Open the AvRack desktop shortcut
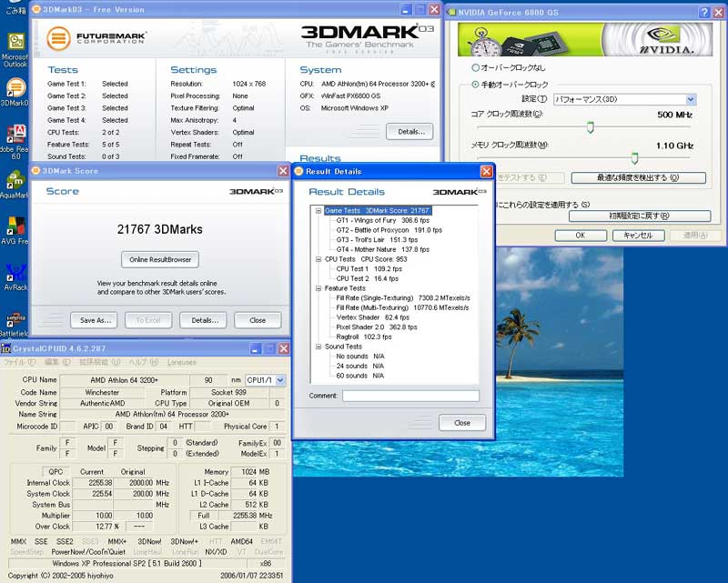Image resolution: width=728 pixels, height=583 pixels. 15,277
